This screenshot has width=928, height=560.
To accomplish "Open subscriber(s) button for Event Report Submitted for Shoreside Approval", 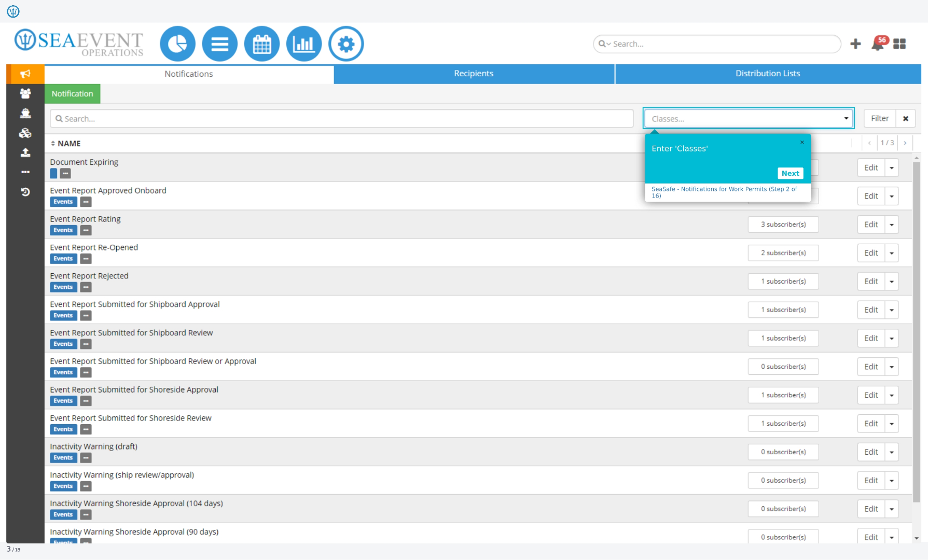I will pos(783,395).
